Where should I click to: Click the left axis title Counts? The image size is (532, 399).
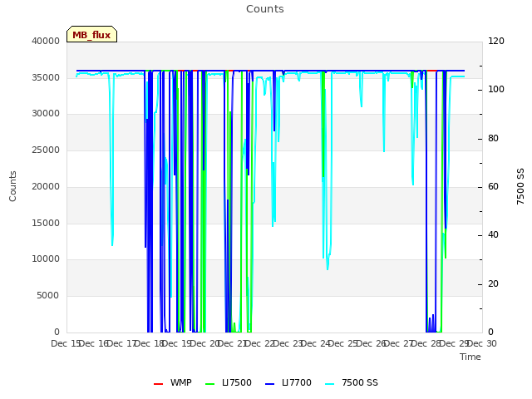12,186
